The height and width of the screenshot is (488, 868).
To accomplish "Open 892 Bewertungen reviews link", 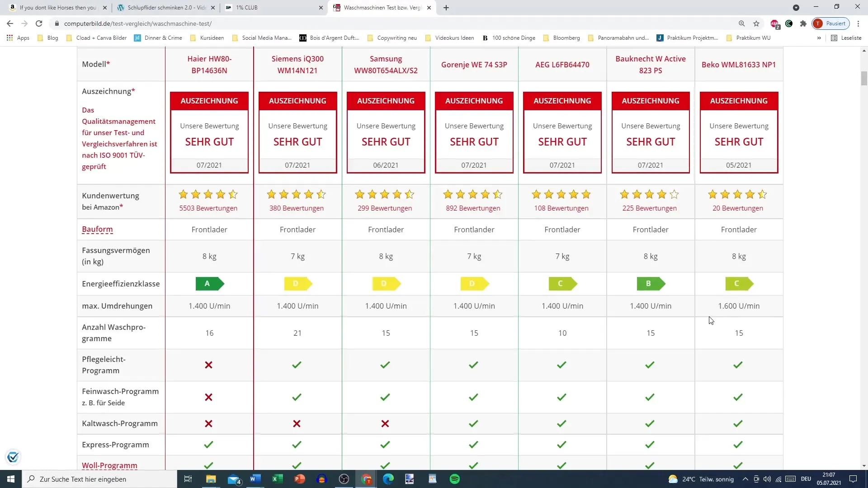I will (x=473, y=208).
